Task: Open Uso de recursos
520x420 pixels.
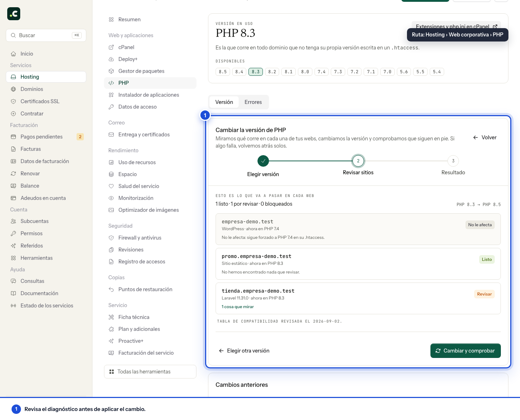Action: tap(150, 162)
